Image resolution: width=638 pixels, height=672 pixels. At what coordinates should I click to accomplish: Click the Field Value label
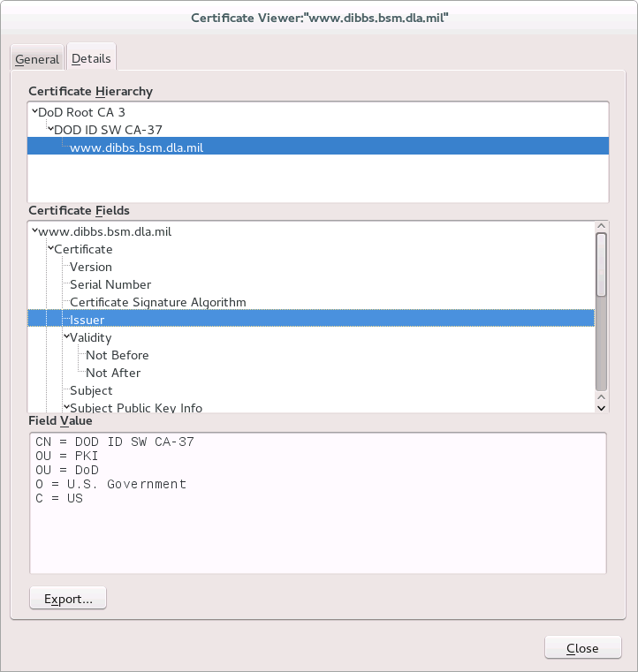click(60, 421)
